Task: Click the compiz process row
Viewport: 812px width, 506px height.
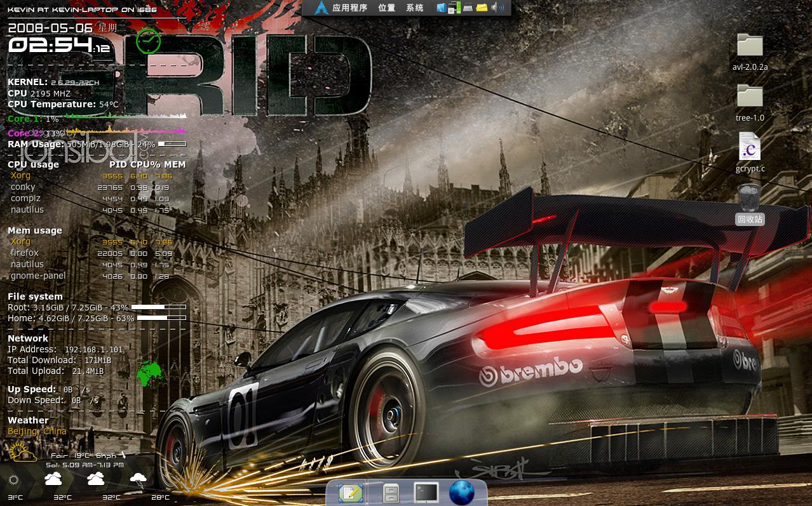Action: pos(91,199)
